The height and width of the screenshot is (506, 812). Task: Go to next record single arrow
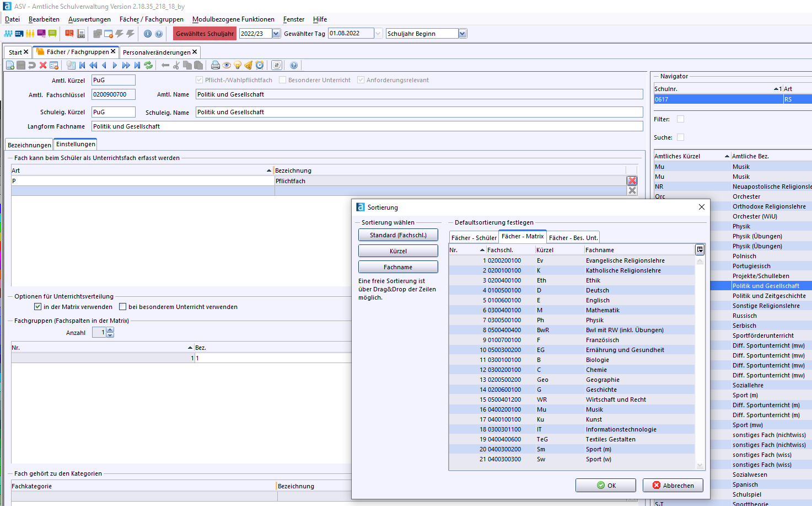pyautogui.click(x=115, y=65)
